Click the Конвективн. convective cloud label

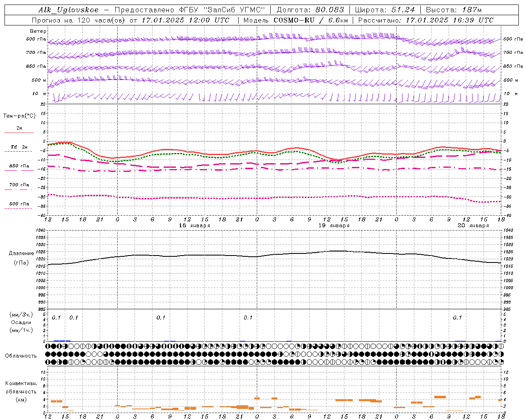pyautogui.click(x=21, y=383)
